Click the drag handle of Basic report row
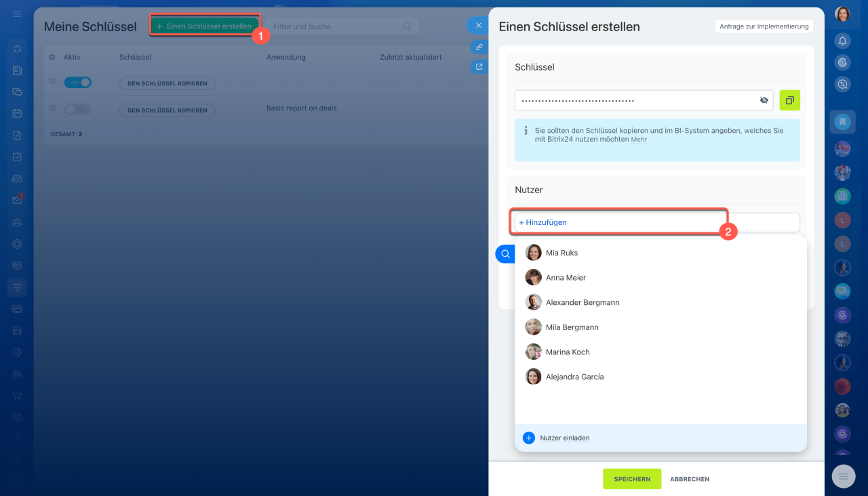 click(52, 108)
